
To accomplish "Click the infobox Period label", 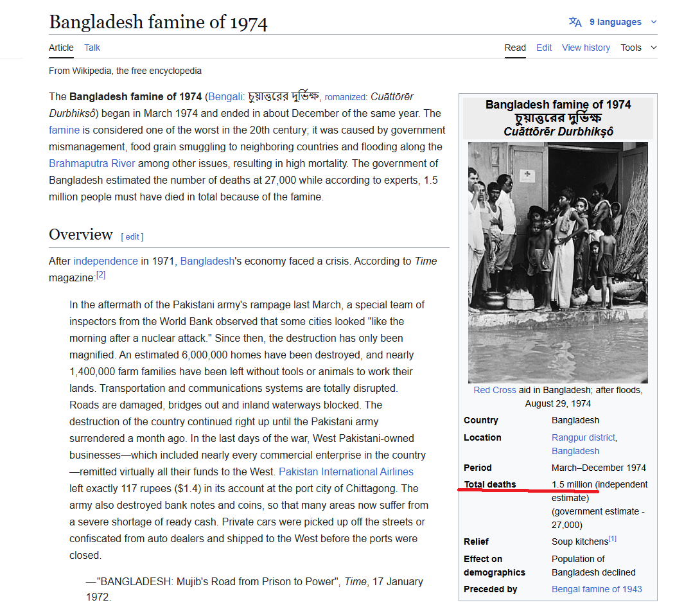I will pos(477,468).
